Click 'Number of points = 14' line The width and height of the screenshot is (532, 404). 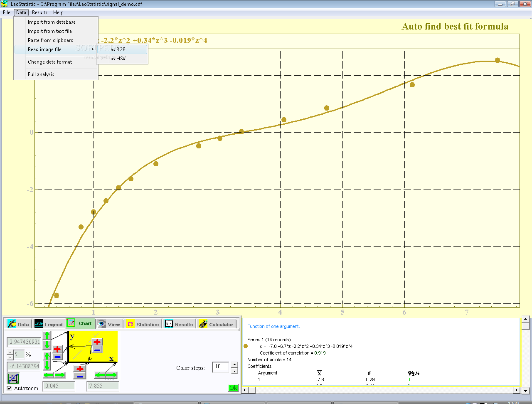(x=269, y=360)
